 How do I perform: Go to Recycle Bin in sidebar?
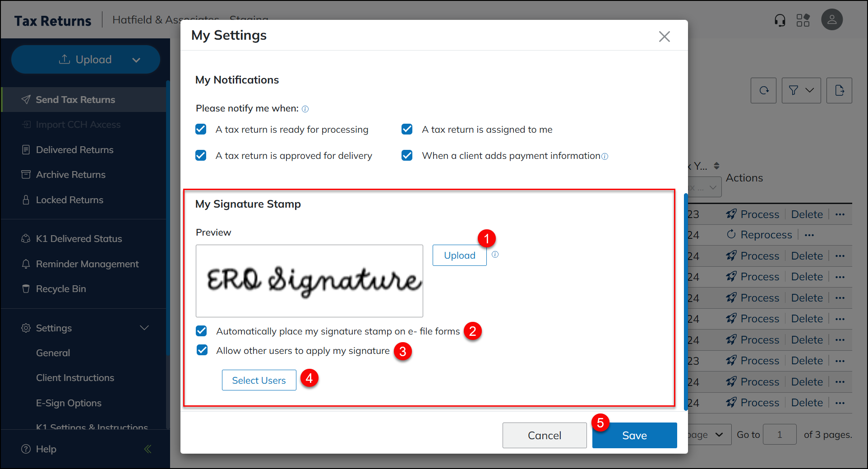tap(61, 289)
